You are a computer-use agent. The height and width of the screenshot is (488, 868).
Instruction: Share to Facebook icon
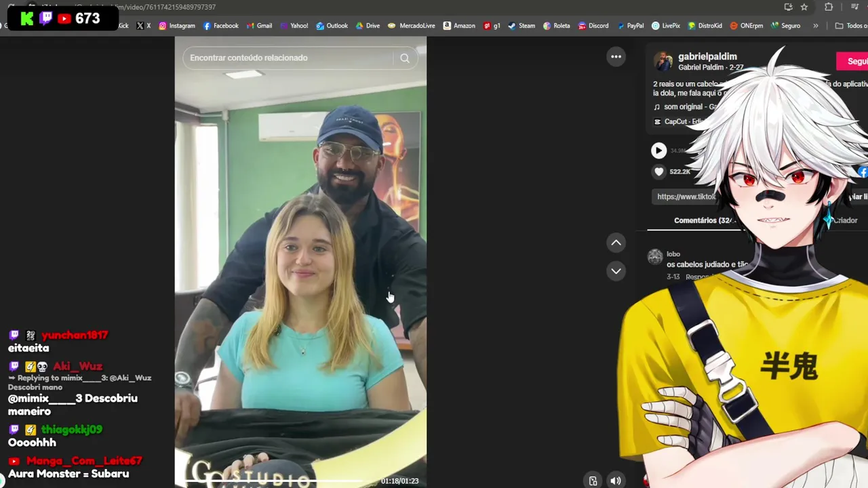click(863, 172)
